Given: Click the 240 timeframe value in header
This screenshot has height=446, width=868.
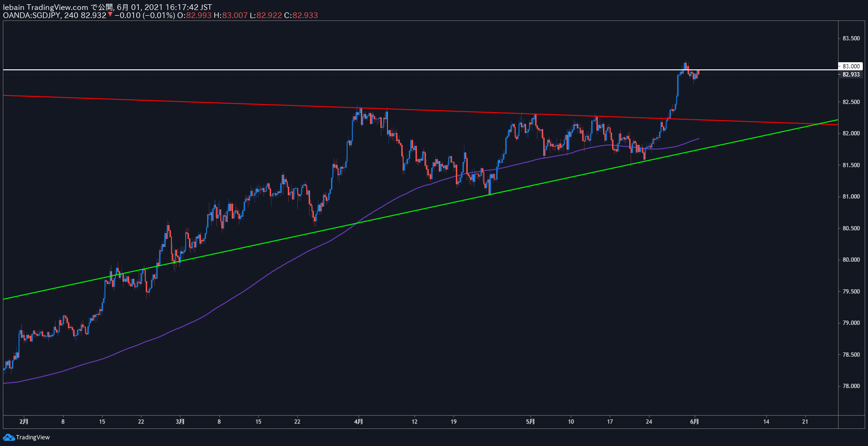Looking at the screenshot, I should (71, 15).
